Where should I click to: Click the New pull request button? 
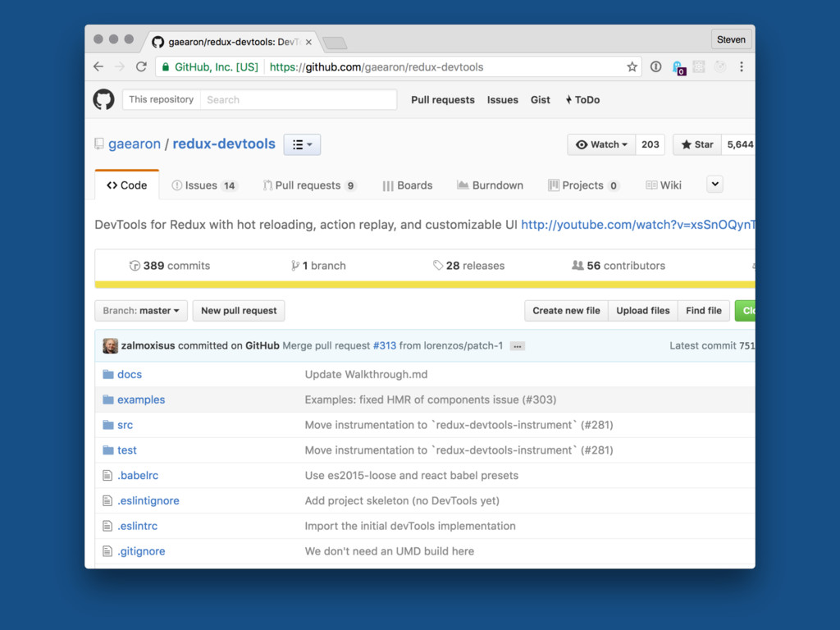(239, 311)
